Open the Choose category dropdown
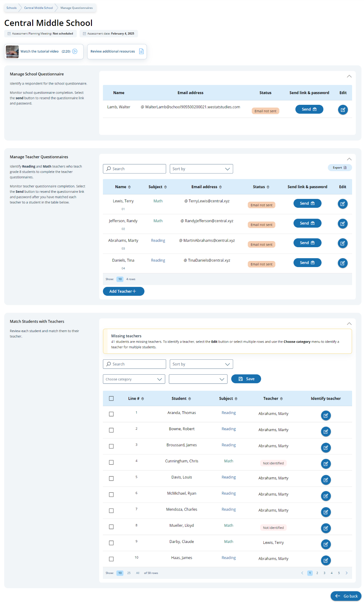Screen dimensions: 364x605 click(134, 379)
